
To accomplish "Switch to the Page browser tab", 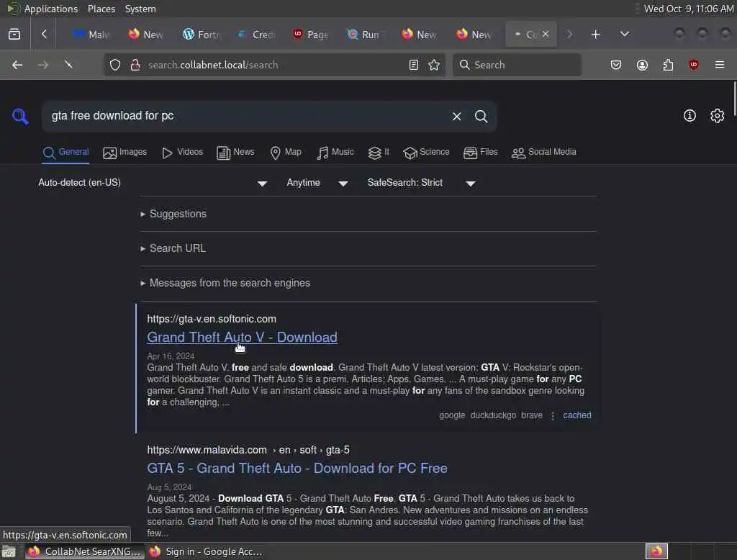I will pyautogui.click(x=311, y=35).
